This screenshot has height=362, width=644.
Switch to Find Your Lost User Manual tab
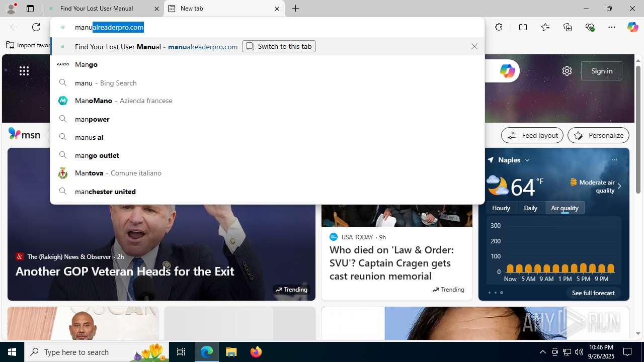click(x=104, y=9)
